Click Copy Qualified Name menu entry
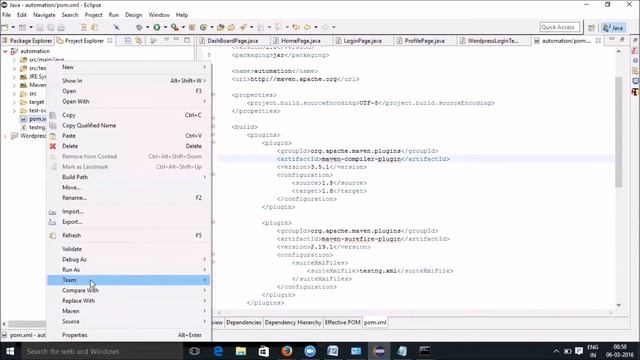This screenshot has height=360, width=640. (x=129, y=125)
